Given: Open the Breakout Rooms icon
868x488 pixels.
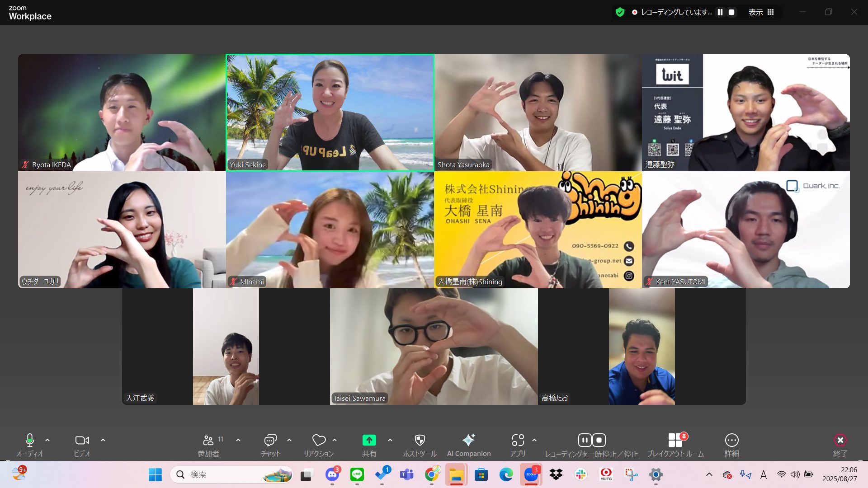Looking at the screenshot, I should click(x=675, y=441).
